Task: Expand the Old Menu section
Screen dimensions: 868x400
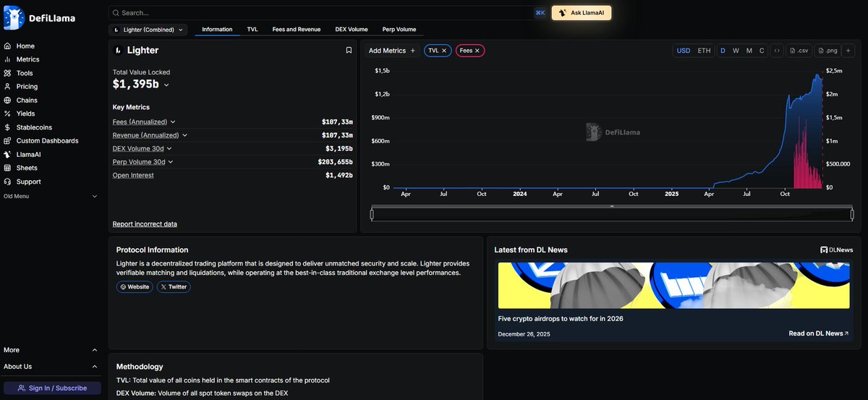Action: click(x=94, y=197)
